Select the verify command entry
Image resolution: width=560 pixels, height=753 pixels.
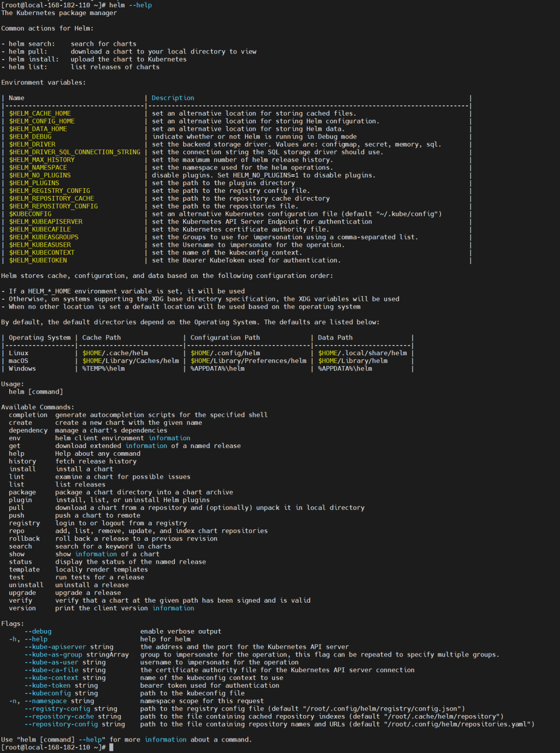(20, 601)
